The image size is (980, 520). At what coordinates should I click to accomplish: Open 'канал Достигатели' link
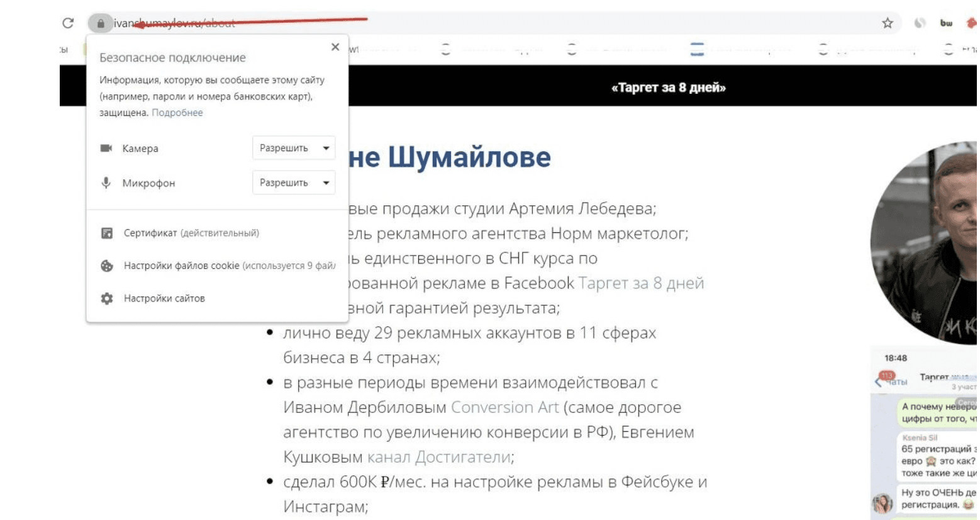pyautogui.click(x=440, y=457)
